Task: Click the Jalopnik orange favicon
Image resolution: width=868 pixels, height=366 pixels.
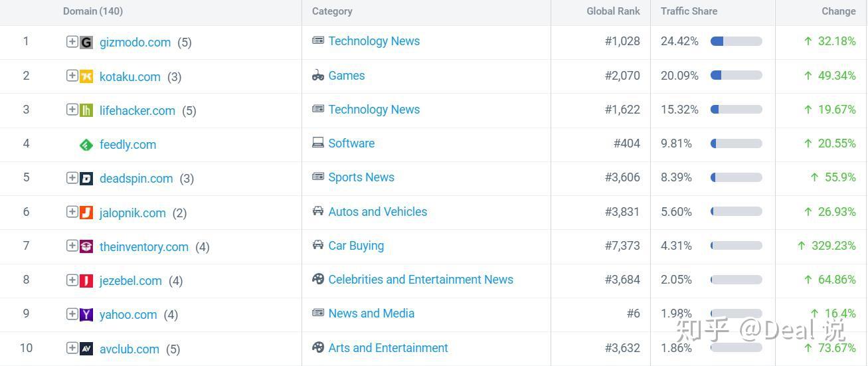Action: click(x=86, y=213)
